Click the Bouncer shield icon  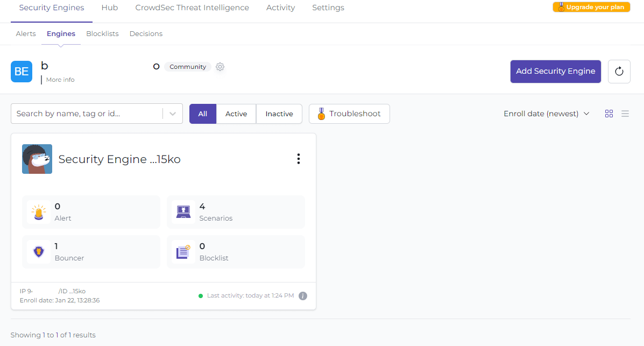pos(38,251)
